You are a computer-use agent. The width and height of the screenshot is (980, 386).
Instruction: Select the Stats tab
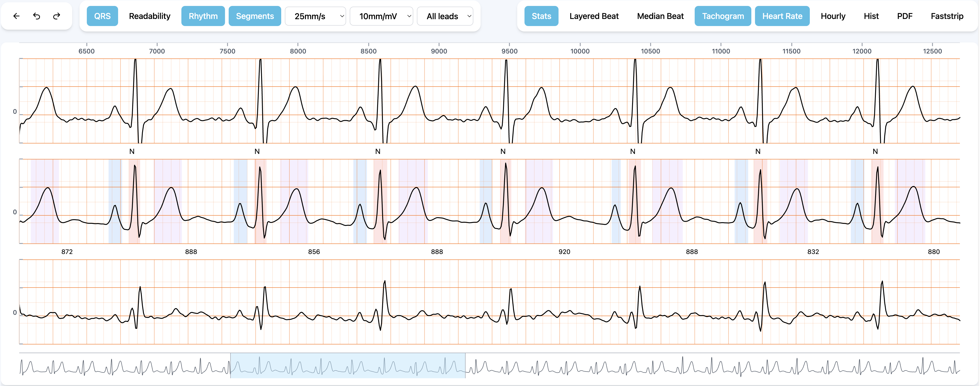[541, 16]
